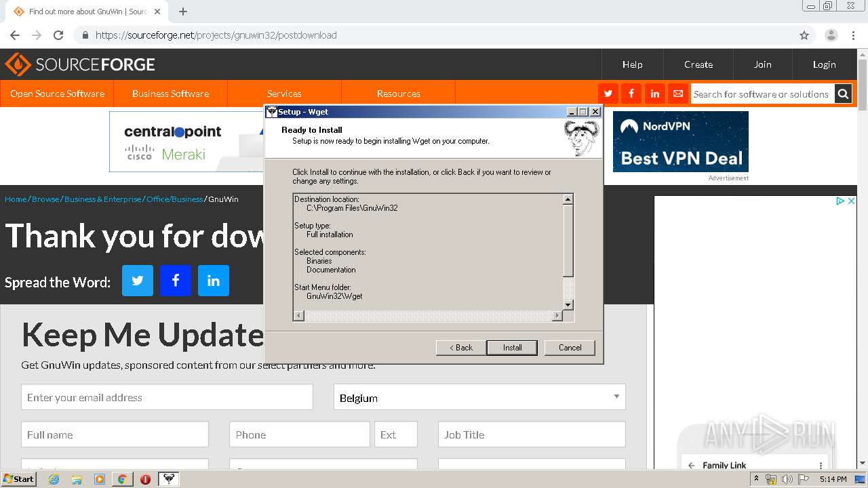Open the Create menu item
The width and height of the screenshot is (868, 488).
click(698, 64)
